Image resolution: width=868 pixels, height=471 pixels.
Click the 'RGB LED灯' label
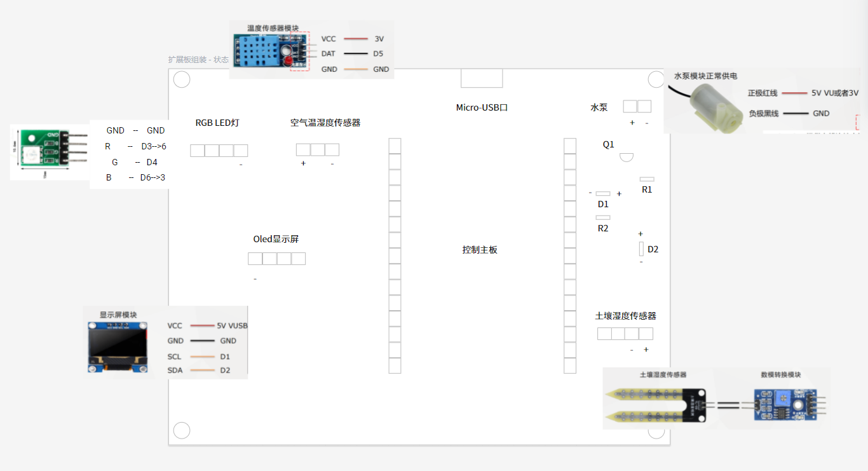pos(217,123)
